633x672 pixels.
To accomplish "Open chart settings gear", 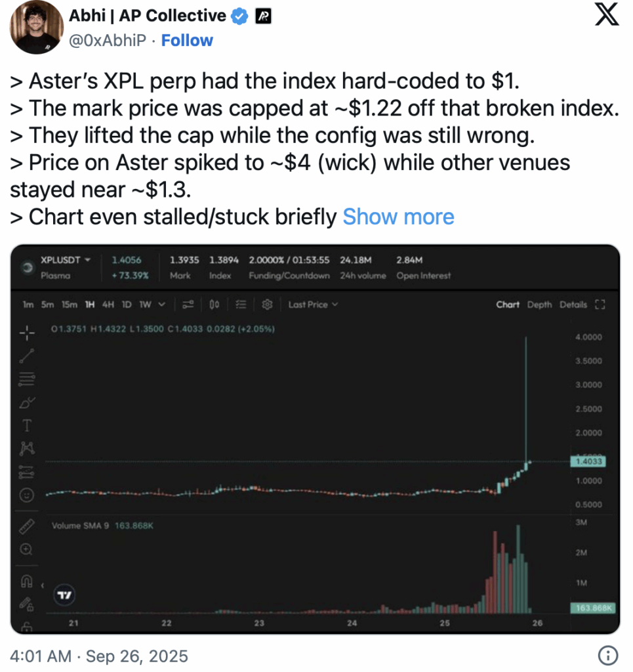I will pos(267,304).
